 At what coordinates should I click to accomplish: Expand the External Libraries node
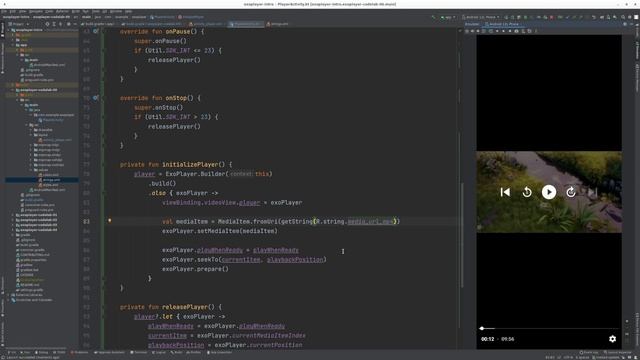point(9,295)
